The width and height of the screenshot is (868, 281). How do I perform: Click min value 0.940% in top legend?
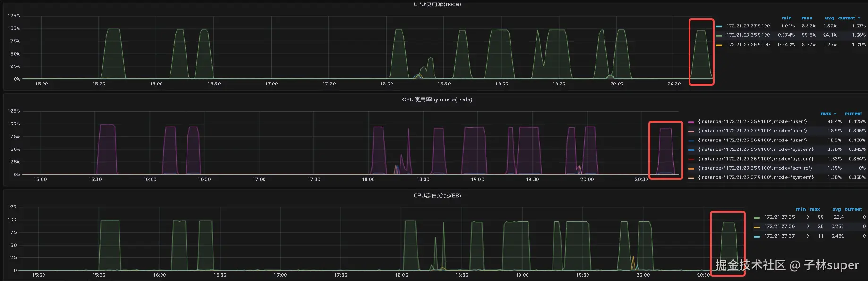(786, 44)
